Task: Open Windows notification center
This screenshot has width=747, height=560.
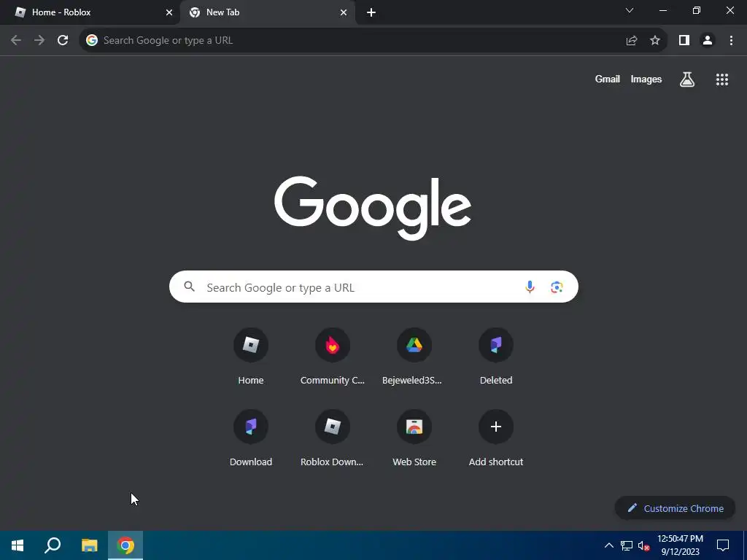Action: (x=723, y=545)
